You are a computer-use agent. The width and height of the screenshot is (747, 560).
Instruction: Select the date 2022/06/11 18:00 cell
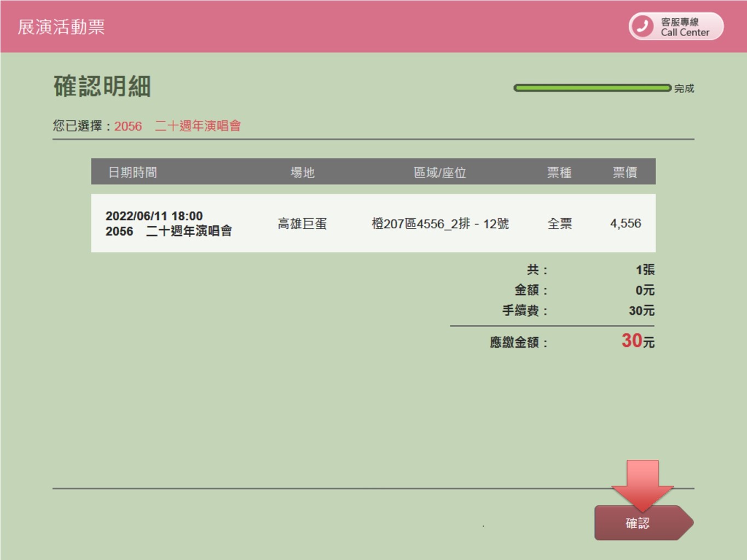click(154, 216)
